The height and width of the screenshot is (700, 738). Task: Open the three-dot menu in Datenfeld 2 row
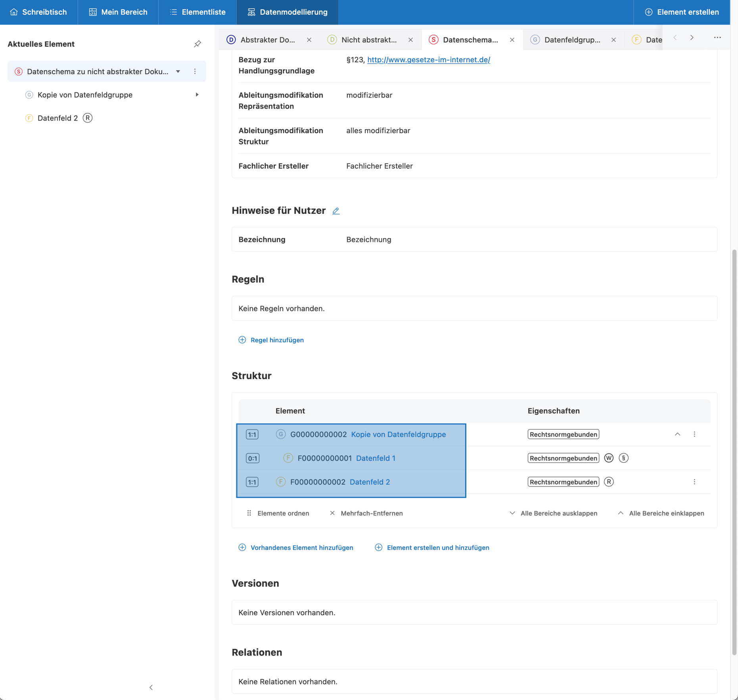tap(694, 482)
